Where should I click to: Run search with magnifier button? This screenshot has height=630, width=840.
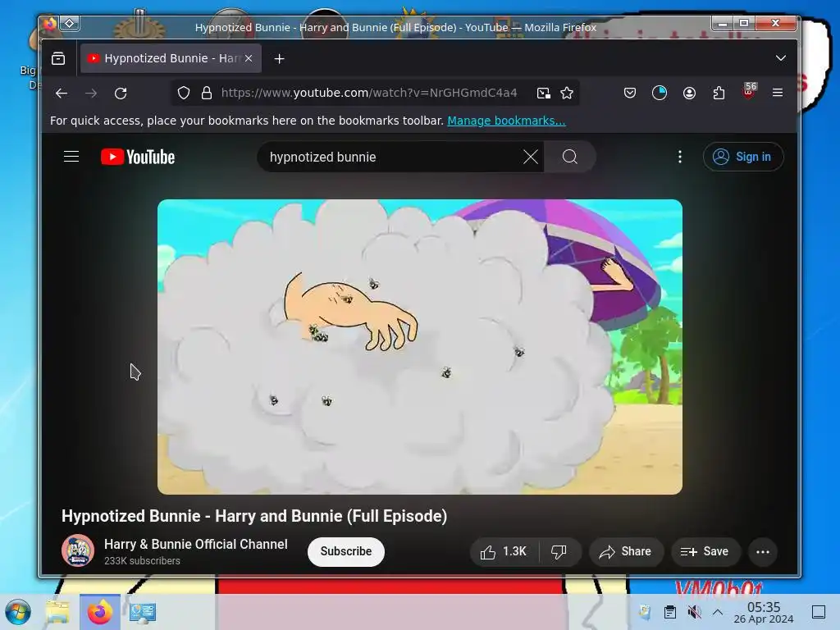570,157
